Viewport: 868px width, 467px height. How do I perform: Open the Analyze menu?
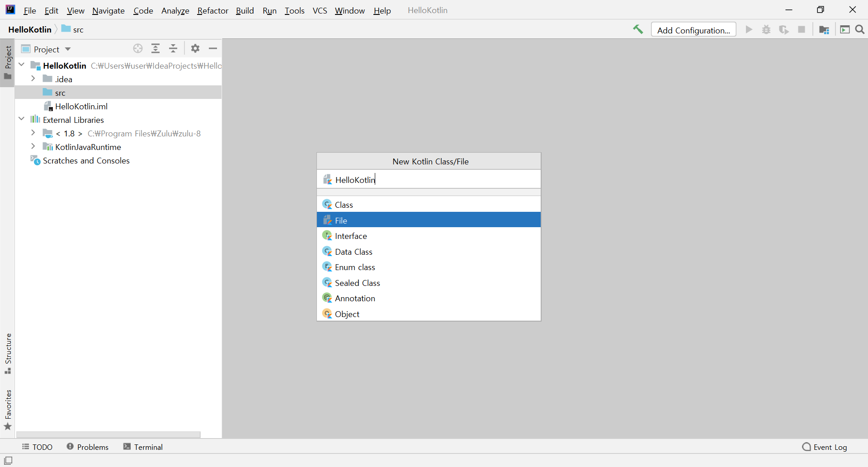(175, 10)
